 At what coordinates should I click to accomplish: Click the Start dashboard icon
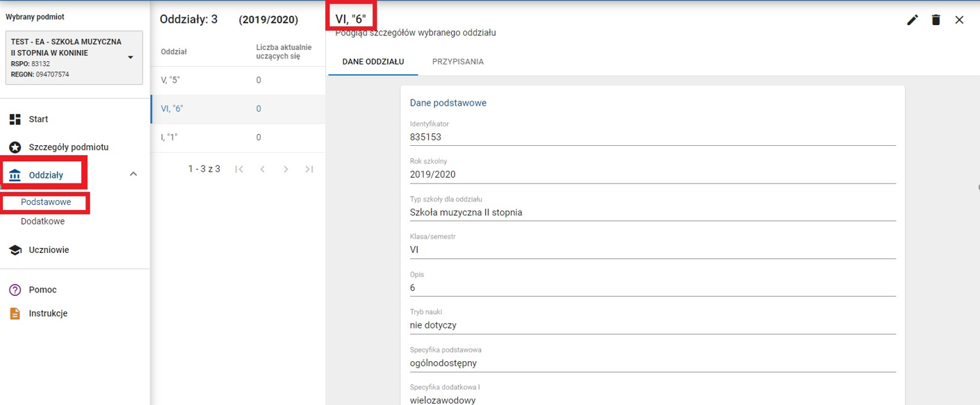click(15, 119)
